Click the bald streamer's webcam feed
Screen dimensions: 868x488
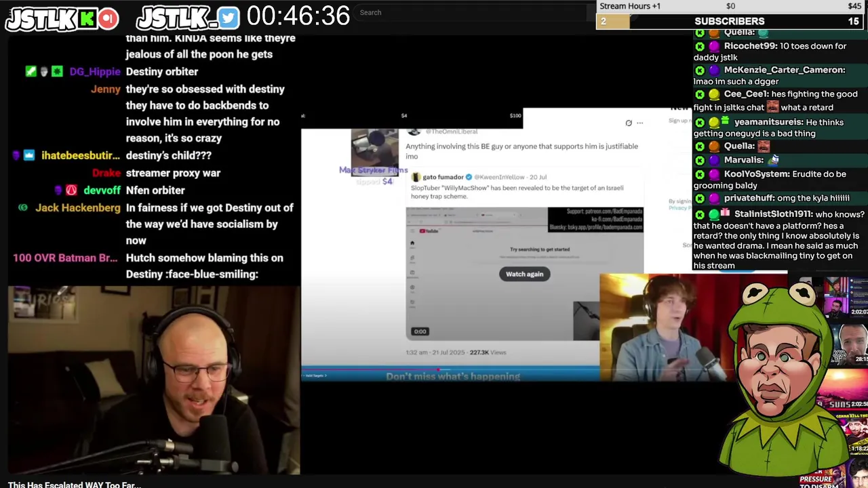154,380
